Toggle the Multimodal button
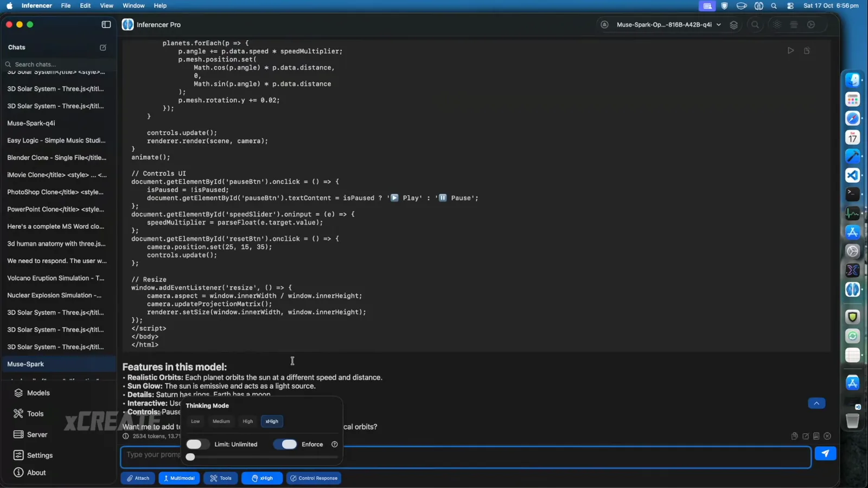Screen dimensions: 868x488 click(179, 478)
